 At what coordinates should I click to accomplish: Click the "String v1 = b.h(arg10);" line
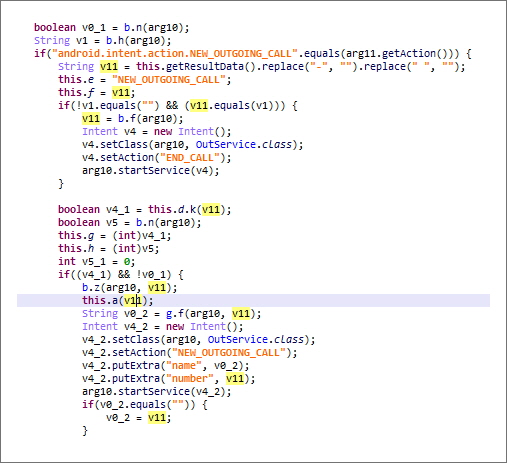click(x=103, y=40)
